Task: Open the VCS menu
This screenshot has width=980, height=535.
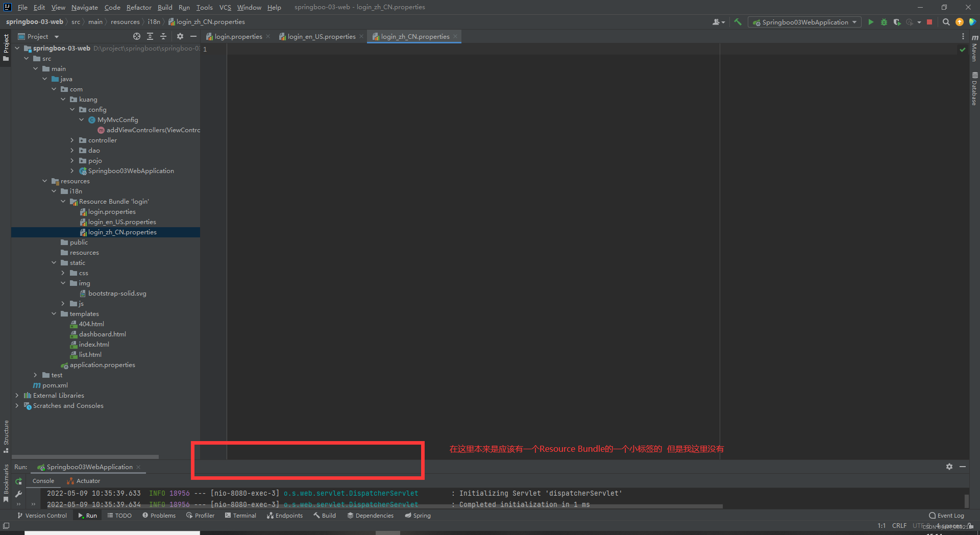Action: pos(225,7)
